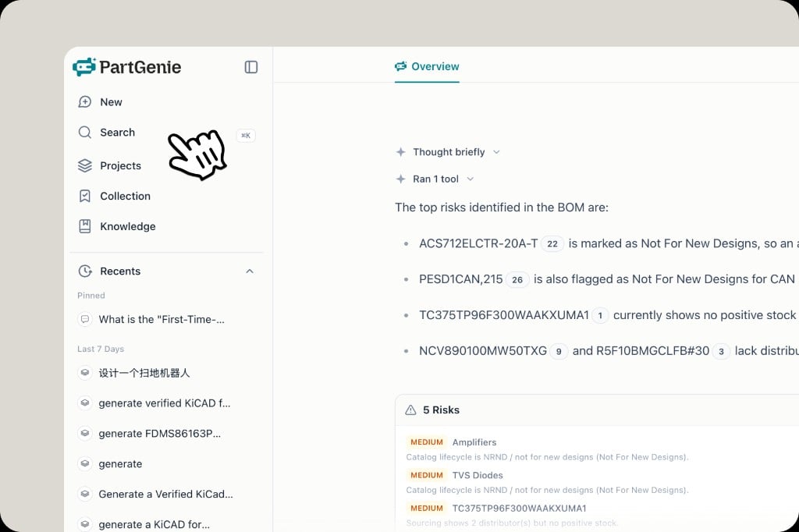Screen dimensions: 799x532
Task: Expand the Thought briefly section
Action: coord(448,152)
